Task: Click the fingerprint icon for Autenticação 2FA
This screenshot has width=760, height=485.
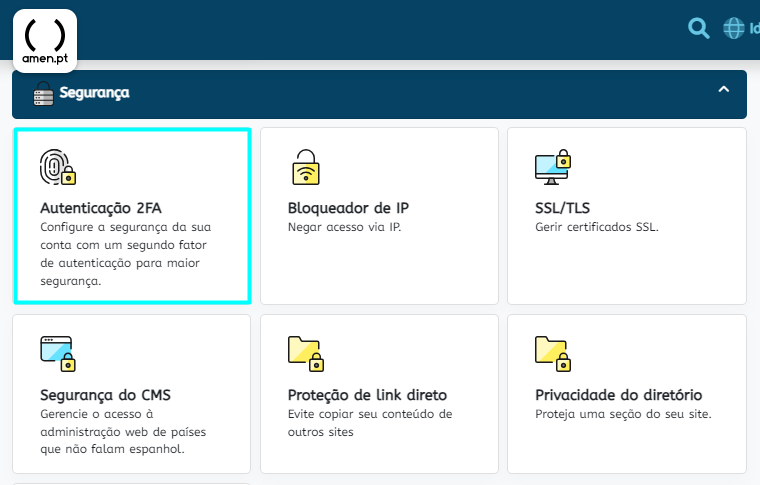Action: 56,167
